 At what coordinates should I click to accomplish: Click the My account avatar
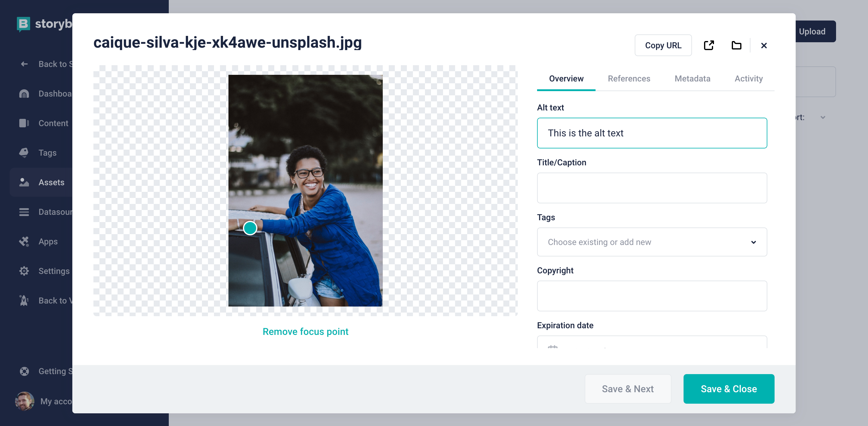(25, 401)
